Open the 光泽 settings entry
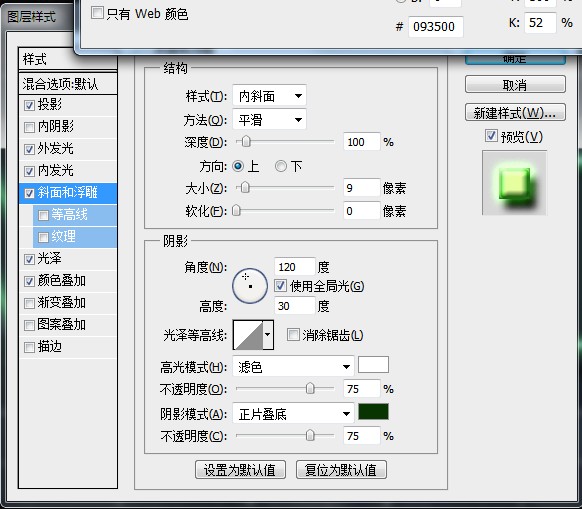Viewport: 582px width, 509px height. (x=49, y=259)
